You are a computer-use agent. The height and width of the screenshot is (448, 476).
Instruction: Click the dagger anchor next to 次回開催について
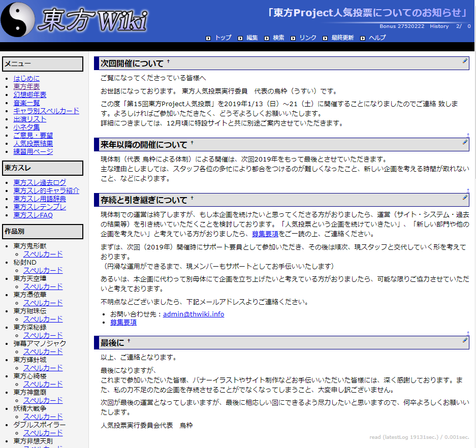[168, 62]
